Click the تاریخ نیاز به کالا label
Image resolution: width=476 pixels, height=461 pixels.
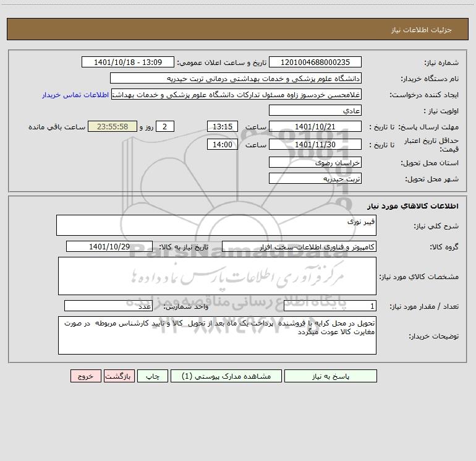click(184, 247)
